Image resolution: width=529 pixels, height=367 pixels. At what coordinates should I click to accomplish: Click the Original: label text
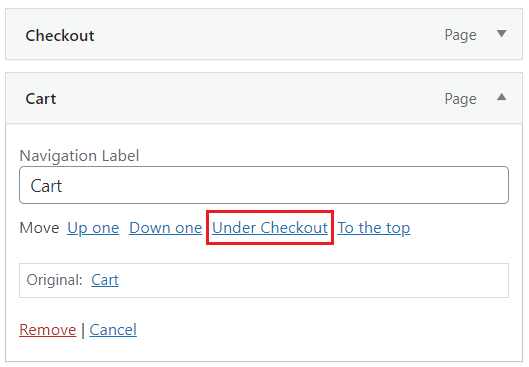[x=55, y=280]
